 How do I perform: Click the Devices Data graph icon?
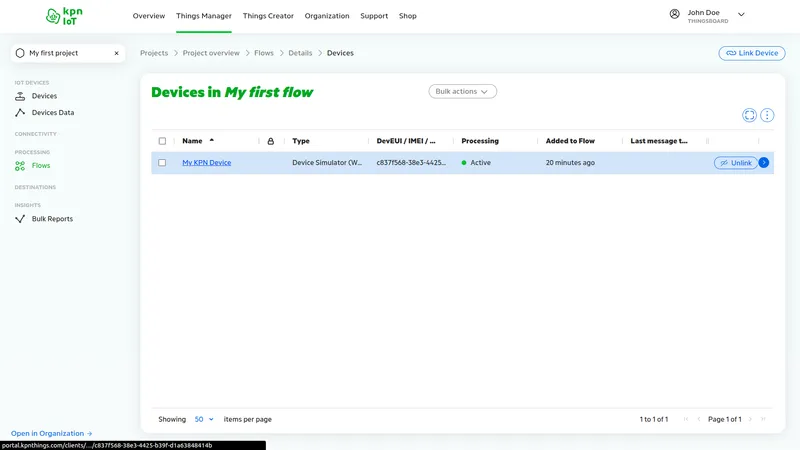(20, 113)
